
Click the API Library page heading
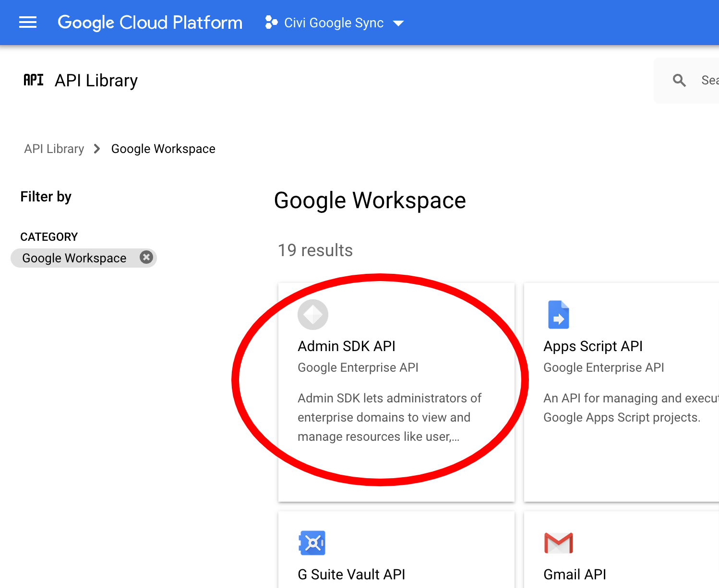[x=96, y=81]
